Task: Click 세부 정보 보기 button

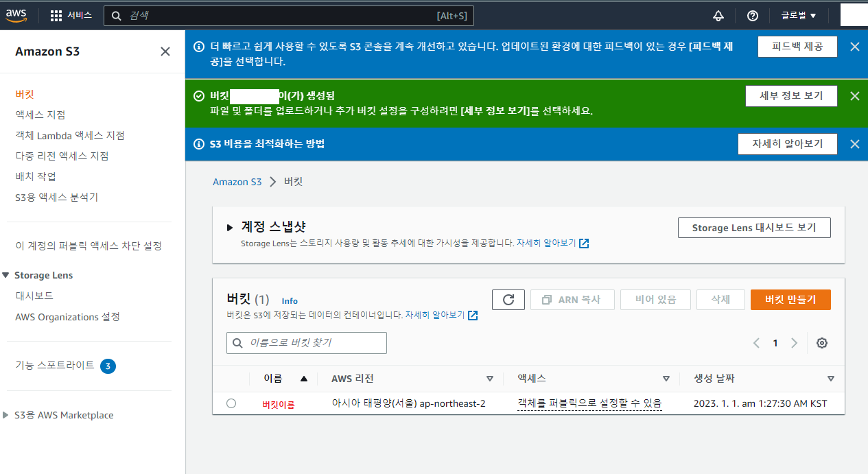Action: 791,96
